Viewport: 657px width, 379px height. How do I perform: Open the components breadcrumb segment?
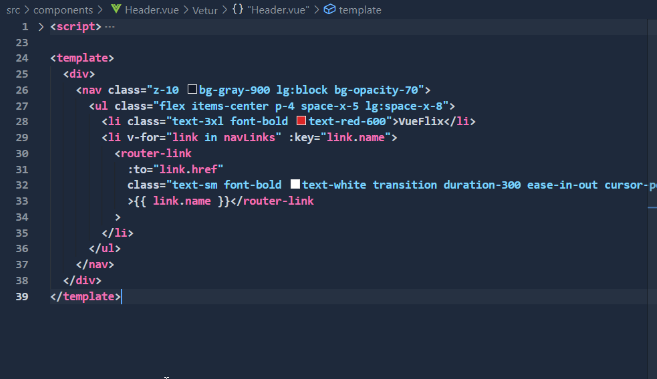click(63, 10)
